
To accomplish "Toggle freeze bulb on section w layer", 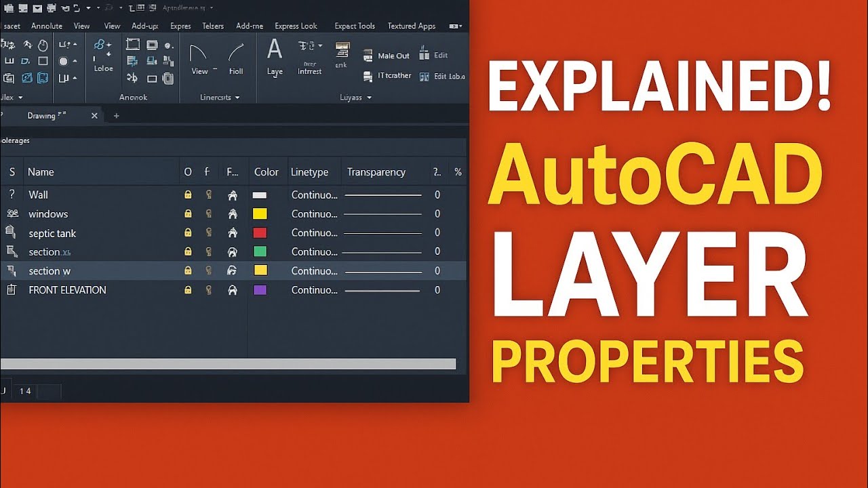I will click(x=209, y=270).
